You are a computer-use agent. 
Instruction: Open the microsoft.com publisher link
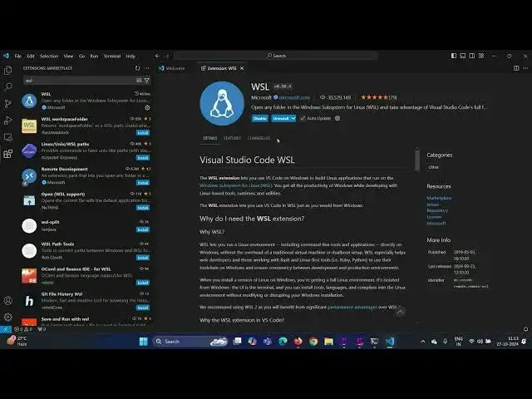tap(294, 97)
